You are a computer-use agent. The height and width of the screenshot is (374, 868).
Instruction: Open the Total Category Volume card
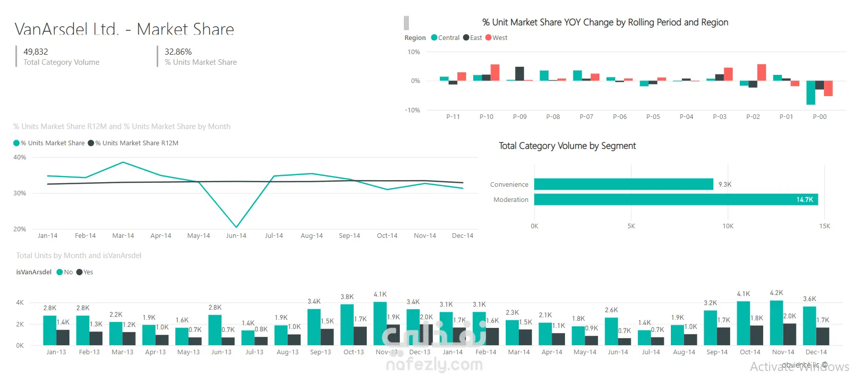[x=61, y=57]
